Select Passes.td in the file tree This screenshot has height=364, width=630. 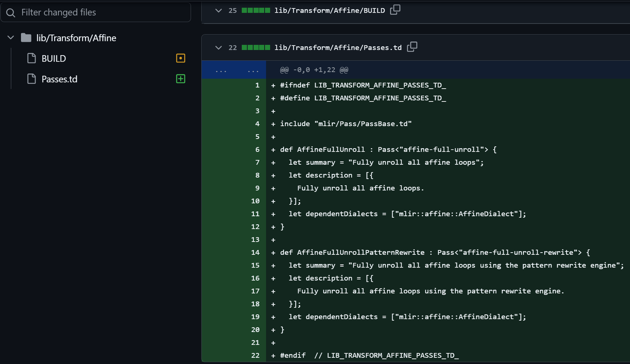click(x=59, y=79)
